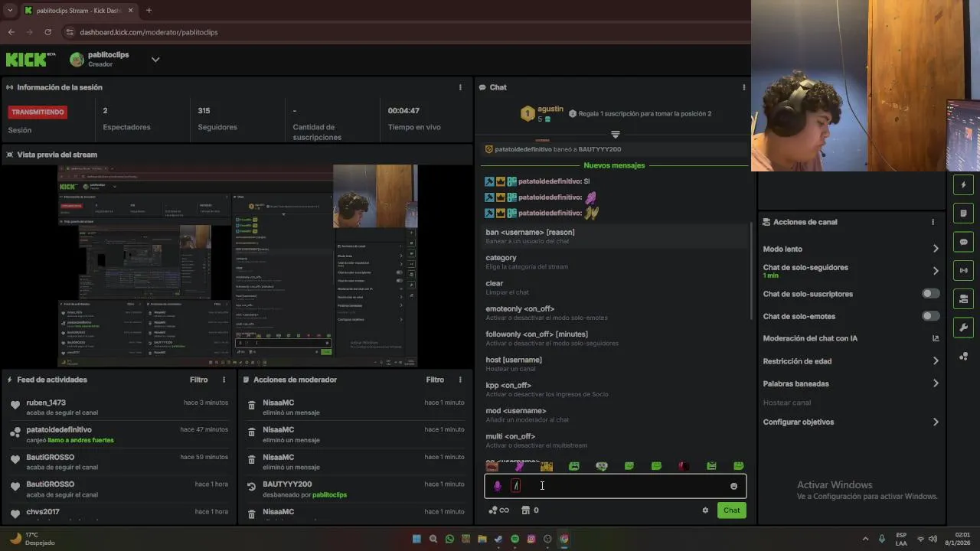Toggle Chat de solo-emotes switch

(930, 316)
